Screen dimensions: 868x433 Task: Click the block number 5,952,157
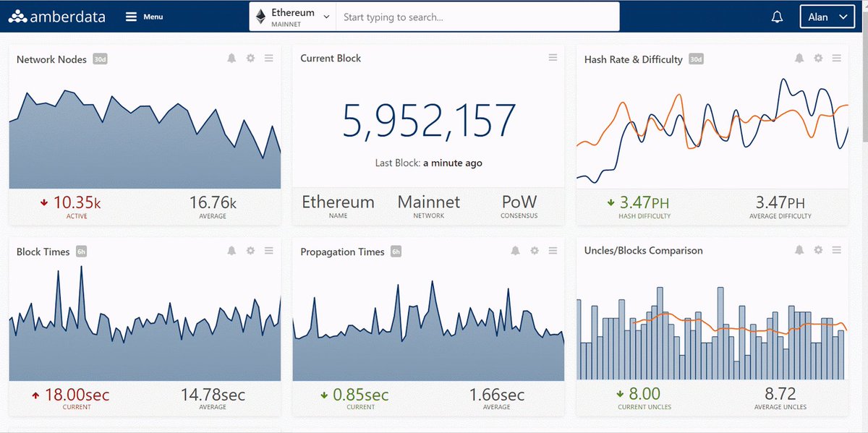point(429,121)
